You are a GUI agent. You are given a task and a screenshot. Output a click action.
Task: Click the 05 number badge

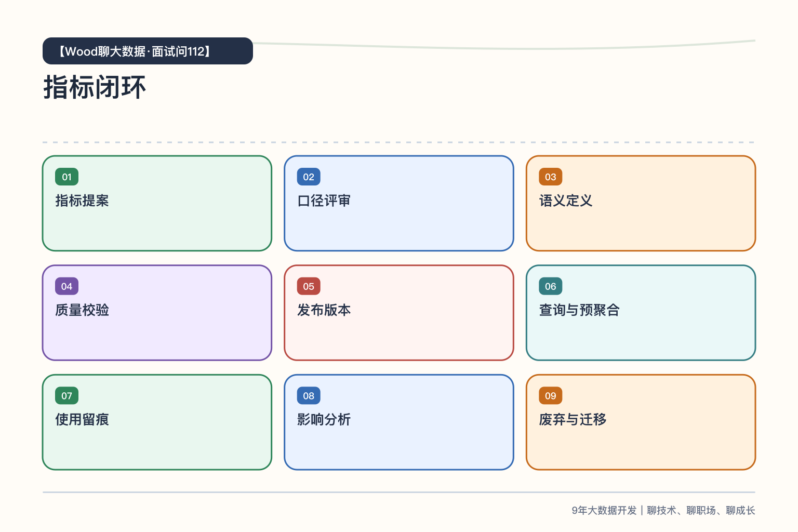point(309,286)
